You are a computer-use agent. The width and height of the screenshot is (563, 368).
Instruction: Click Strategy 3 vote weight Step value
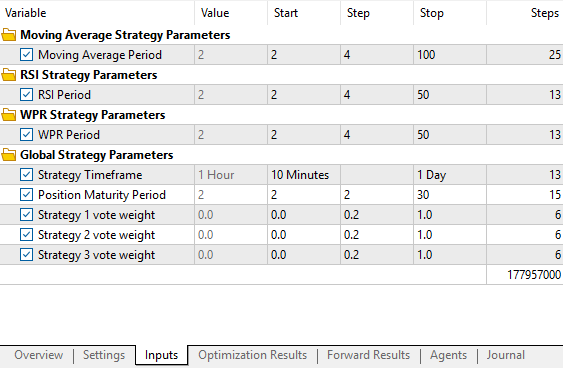pyautogui.click(x=377, y=255)
